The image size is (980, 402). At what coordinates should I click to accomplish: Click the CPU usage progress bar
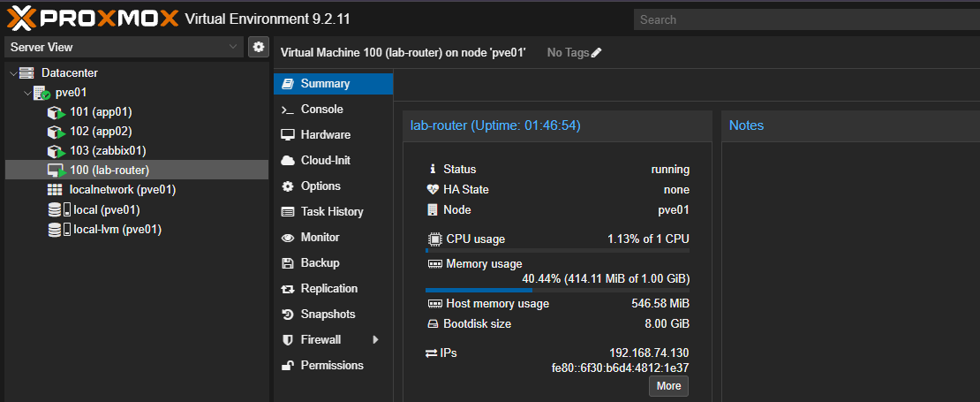[x=557, y=251]
